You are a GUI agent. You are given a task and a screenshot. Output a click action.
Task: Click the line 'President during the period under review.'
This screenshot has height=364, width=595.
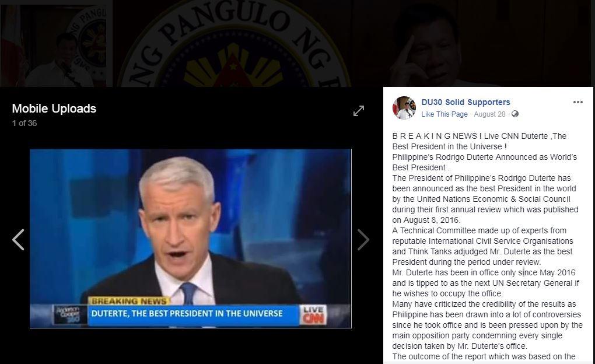tap(467, 262)
